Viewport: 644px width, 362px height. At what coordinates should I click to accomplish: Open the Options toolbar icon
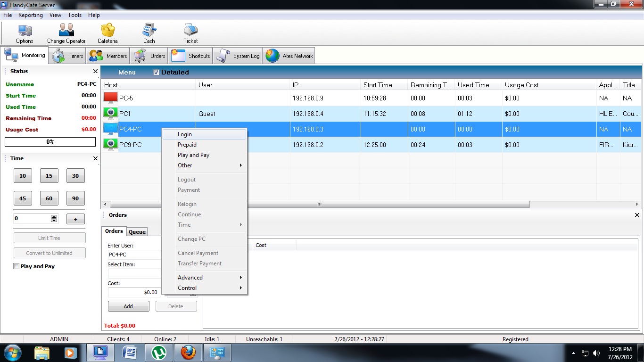click(25, 33)
